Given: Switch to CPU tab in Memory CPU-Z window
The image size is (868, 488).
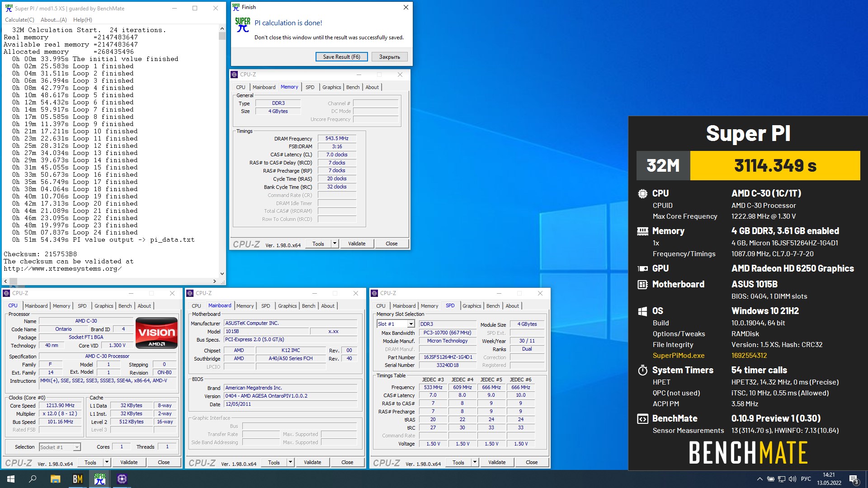Looking at the screenshot, I should pos(241,87).
